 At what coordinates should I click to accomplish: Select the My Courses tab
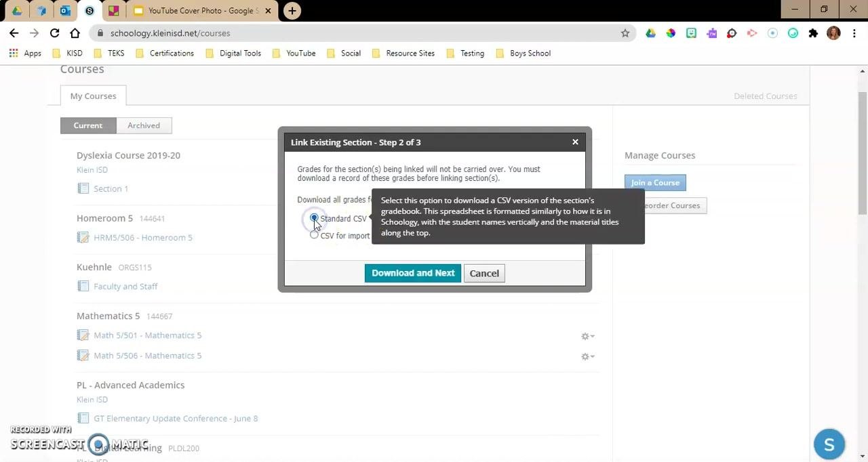(x=93, y=96)
